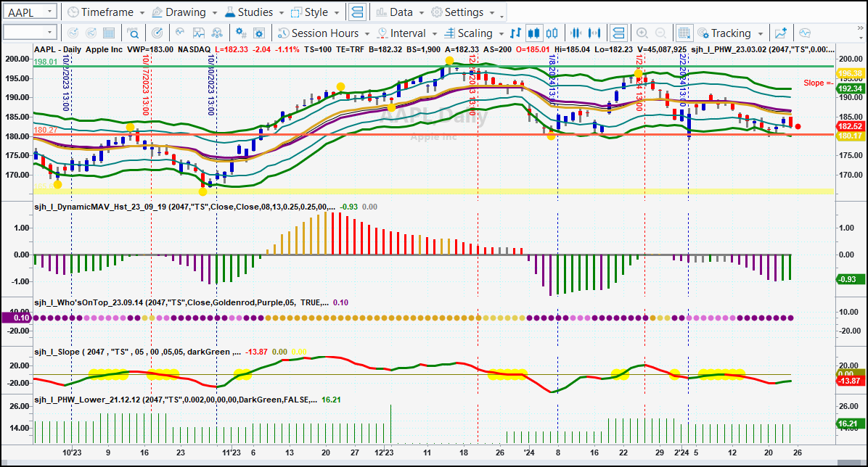Click the first greyed refresh chart icon

pyautogui.click(x=73, y=33)
